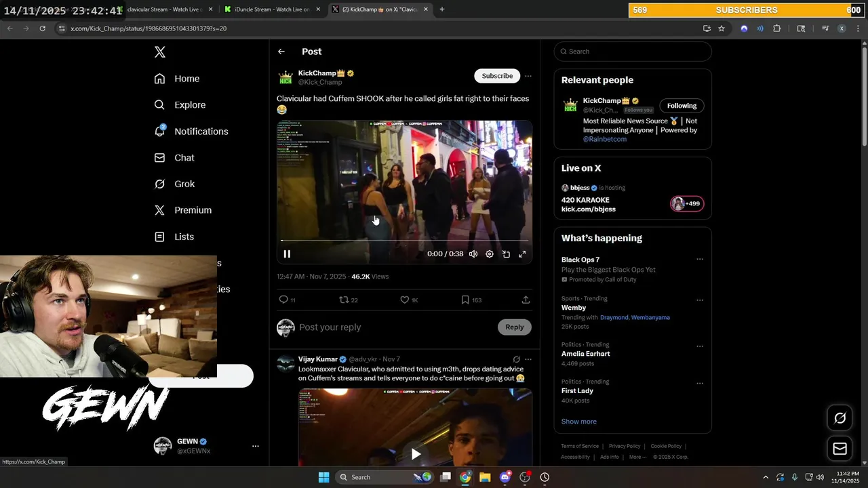Open Windows taskbar search
Viewport: 868px width, 488px height.
[385, 477]
